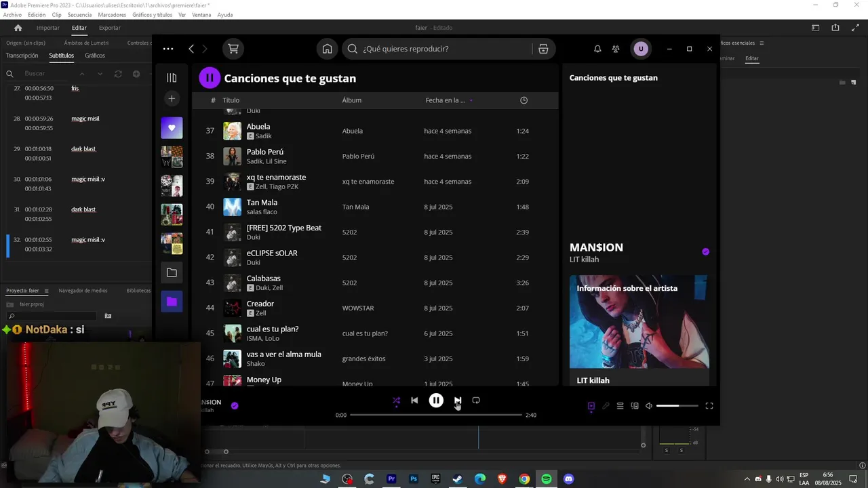Image resolution: width=868 pixels, height=488 pixels.
Task: Sort by Título column header
Action: (x=231, y=100)
